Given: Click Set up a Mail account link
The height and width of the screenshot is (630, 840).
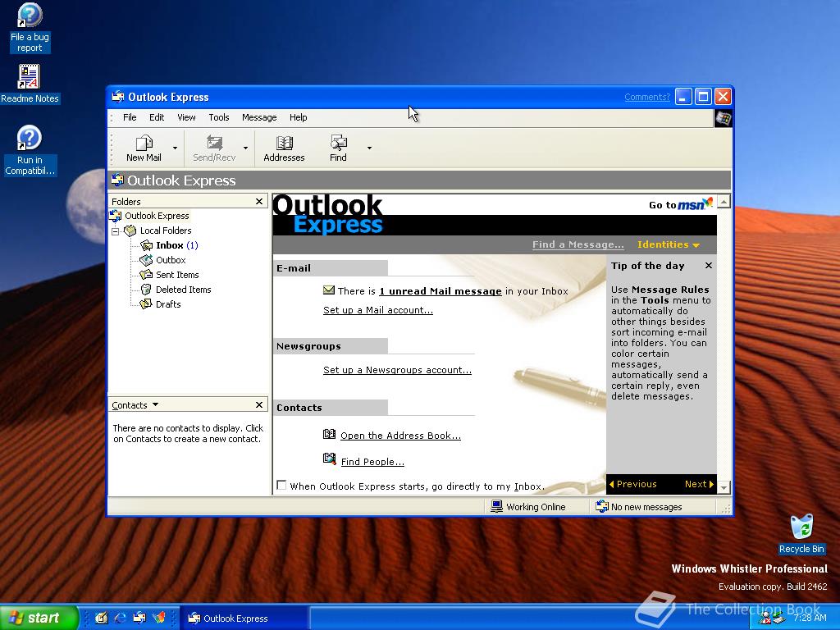Looking at the screenshot, I should 377,310.
